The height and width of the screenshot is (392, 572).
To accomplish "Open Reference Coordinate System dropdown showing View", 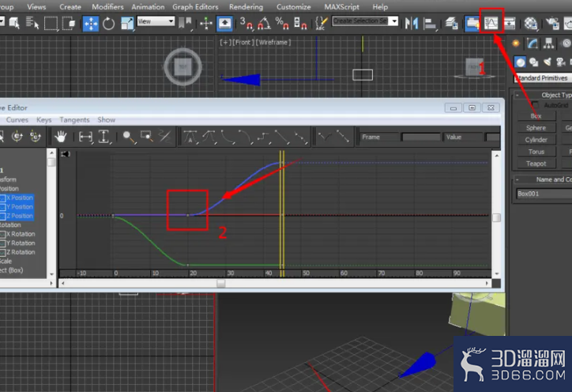I will point(156,21).
